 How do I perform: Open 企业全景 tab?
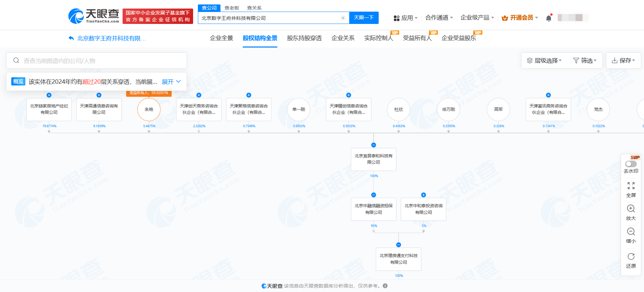coord(222,38)
